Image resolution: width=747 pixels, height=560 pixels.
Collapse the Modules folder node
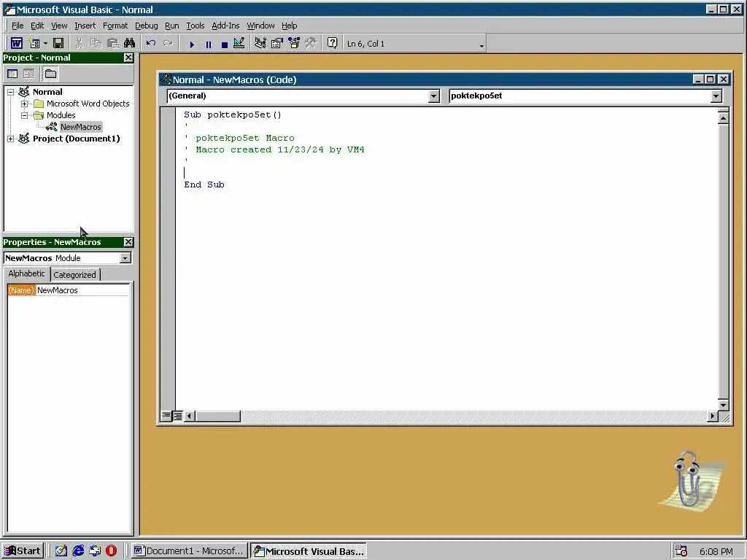24,115
